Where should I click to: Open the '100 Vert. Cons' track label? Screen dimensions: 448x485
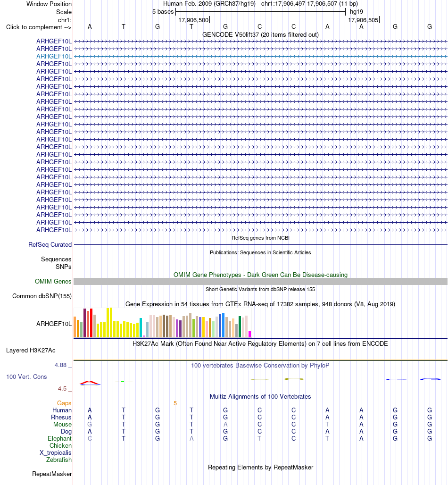click(x=26, y=377)
